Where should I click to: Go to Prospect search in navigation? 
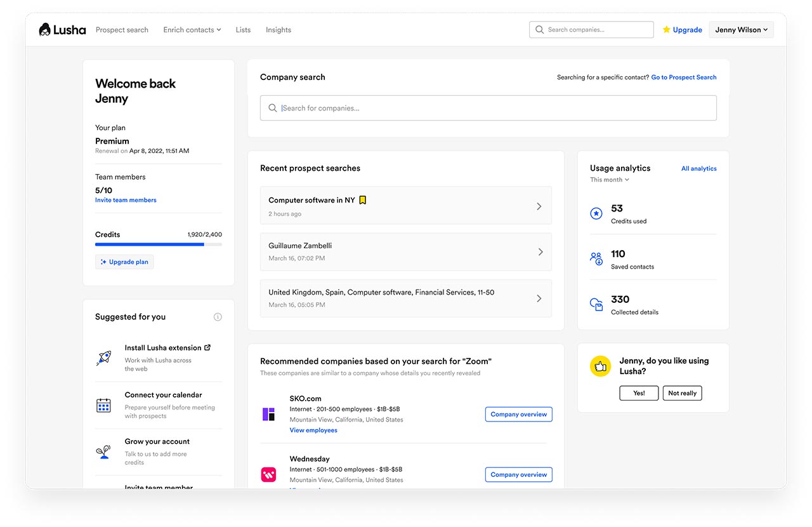(x=122, y=30)
